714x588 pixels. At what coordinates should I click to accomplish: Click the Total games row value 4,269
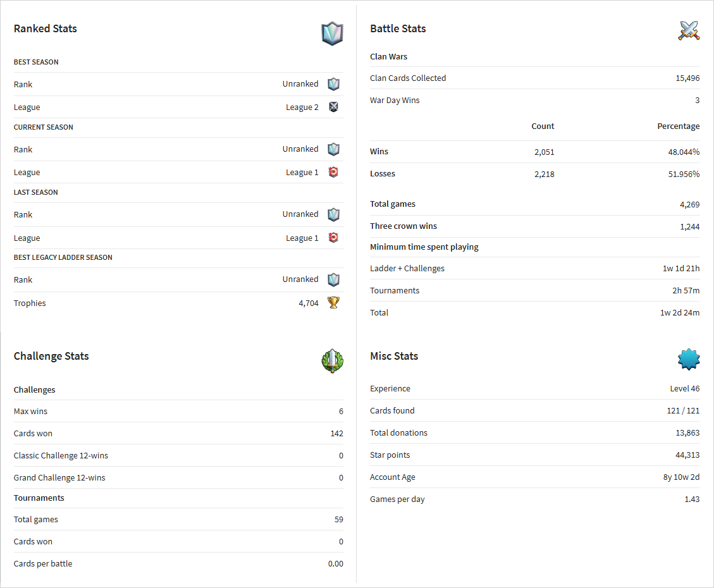[x=689, y=204]
